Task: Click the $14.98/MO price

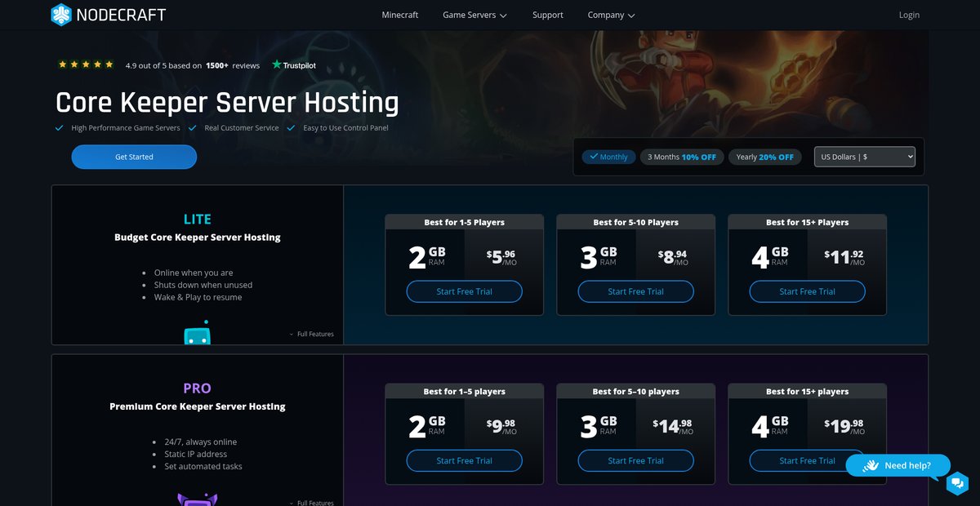Action: [673, 426]
